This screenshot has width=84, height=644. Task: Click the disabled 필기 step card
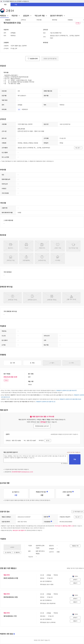tap(52, 363)
